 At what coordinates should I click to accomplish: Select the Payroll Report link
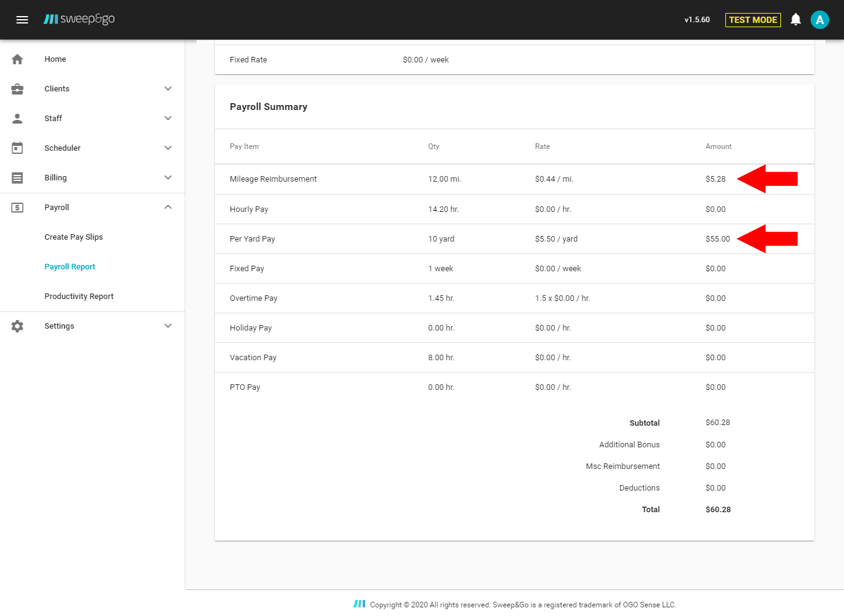70,267
